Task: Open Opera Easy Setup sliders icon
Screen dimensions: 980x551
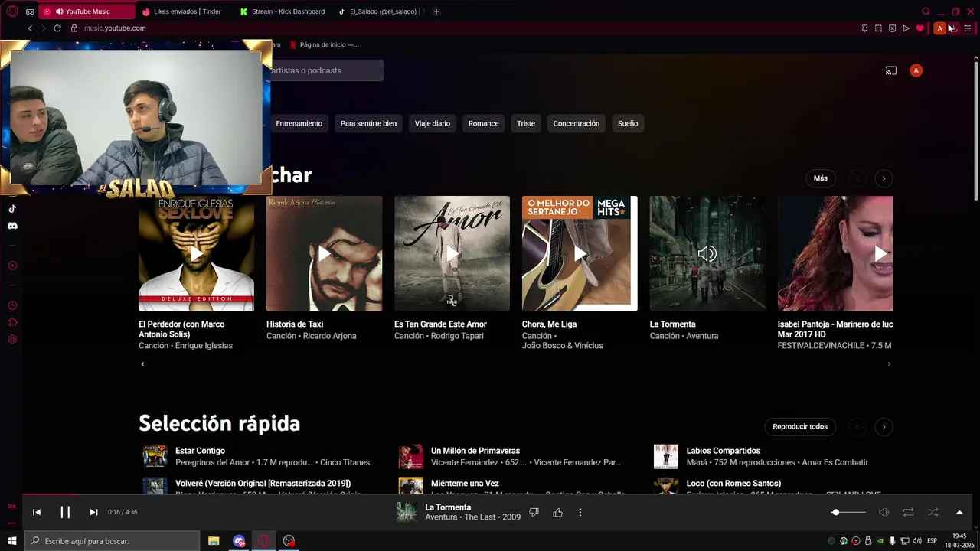Action: point(967,28)
